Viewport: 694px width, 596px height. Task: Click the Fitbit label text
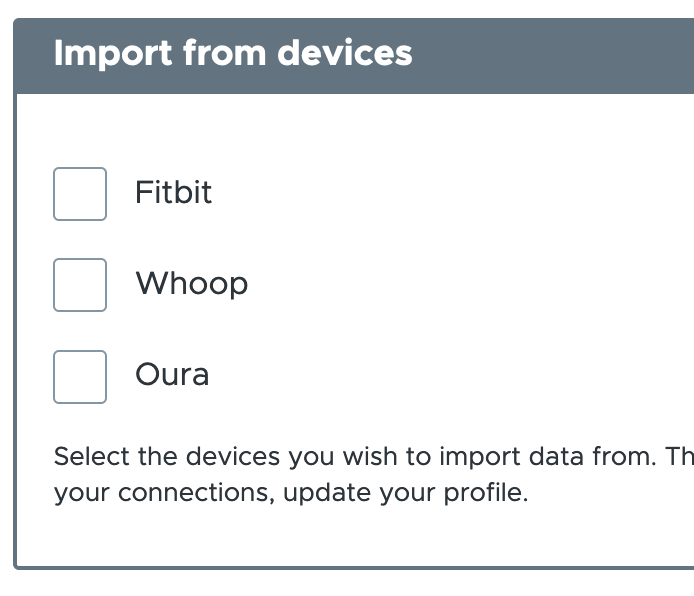[x=174, y=192]
